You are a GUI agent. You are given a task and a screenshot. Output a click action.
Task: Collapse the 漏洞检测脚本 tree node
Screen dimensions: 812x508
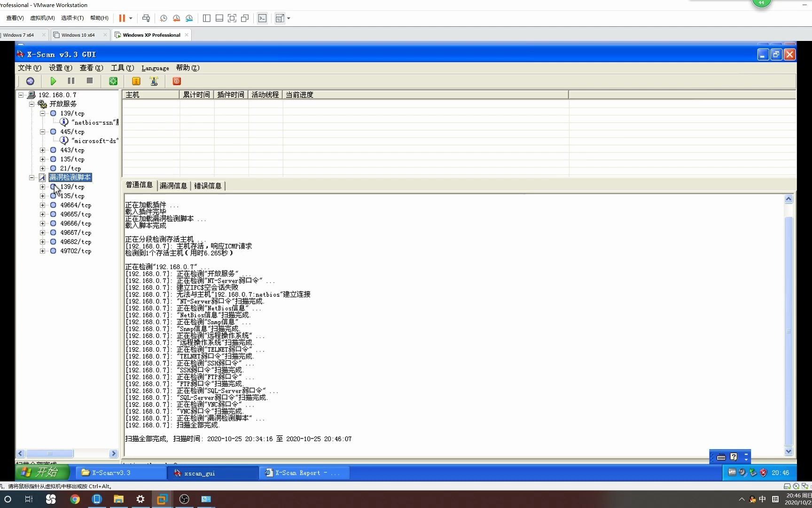click(x=31, y=177)
